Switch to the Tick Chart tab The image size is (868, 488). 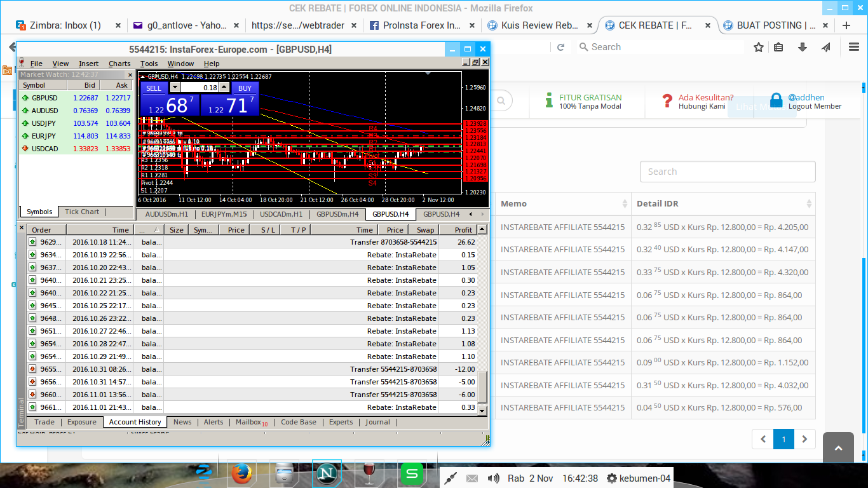pyautogui.click(x=82, y=212)
